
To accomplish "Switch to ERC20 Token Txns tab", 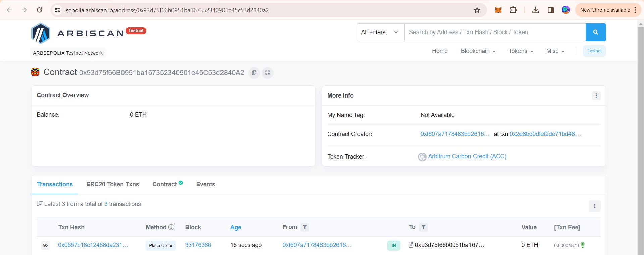I will (112, 184).
